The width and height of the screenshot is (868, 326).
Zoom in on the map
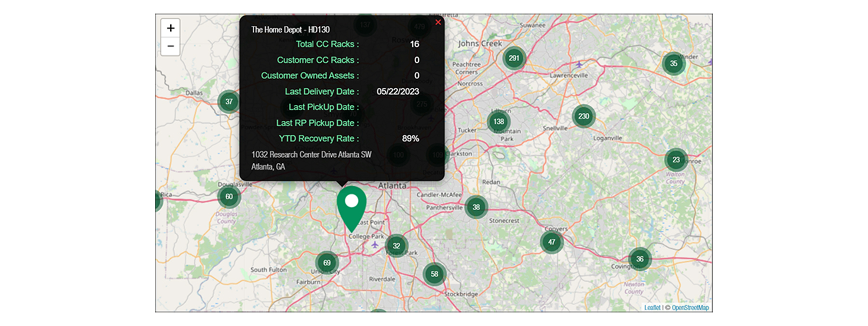[x=170, y=28]
